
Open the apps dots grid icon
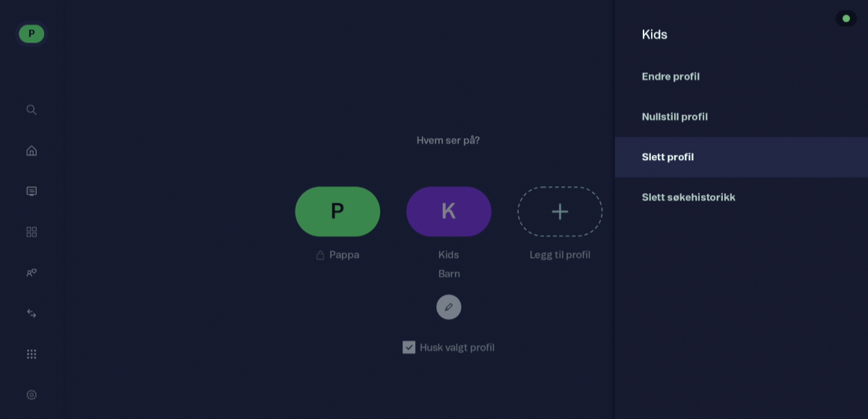coord(31,354)
